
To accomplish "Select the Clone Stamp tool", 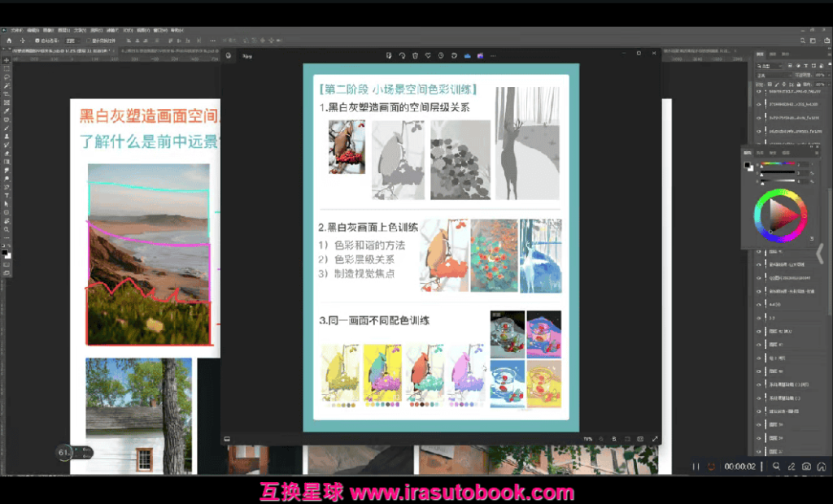I will (x=7, y=137).
